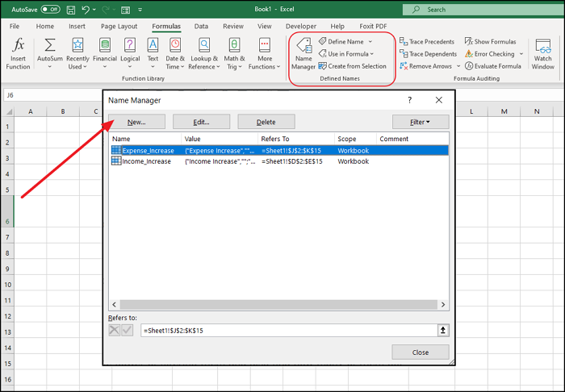This screenshot has height=392, width=565.
Task: Switch to the Insert tab
Action: tap(77, 27)
